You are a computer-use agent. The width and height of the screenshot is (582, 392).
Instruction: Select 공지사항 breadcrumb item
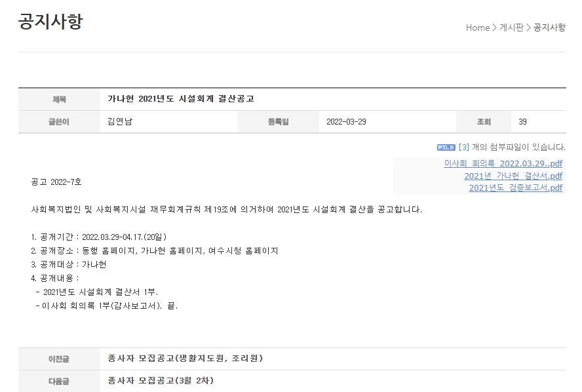pyautogui.click(x=549, y=28)
